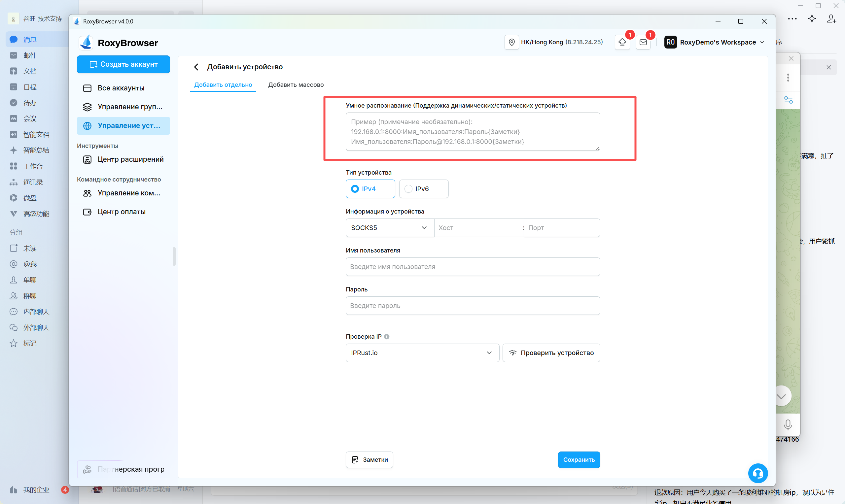Screen dimensions: 845x504
Task: Click the sidebar scrollbar in RoxyBrowser
Action: click(x=174, y=256)
